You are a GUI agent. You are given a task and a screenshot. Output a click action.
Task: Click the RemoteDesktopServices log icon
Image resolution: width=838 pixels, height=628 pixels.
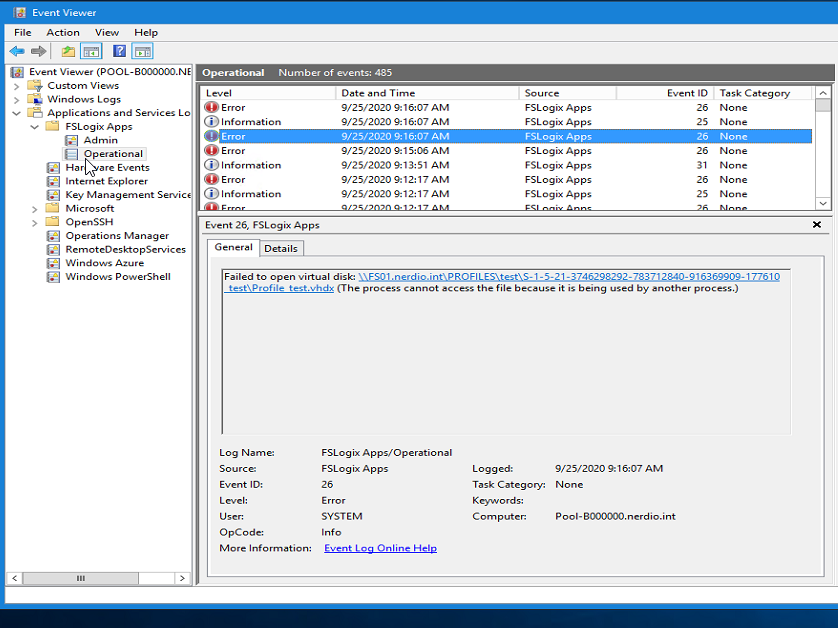53,250
